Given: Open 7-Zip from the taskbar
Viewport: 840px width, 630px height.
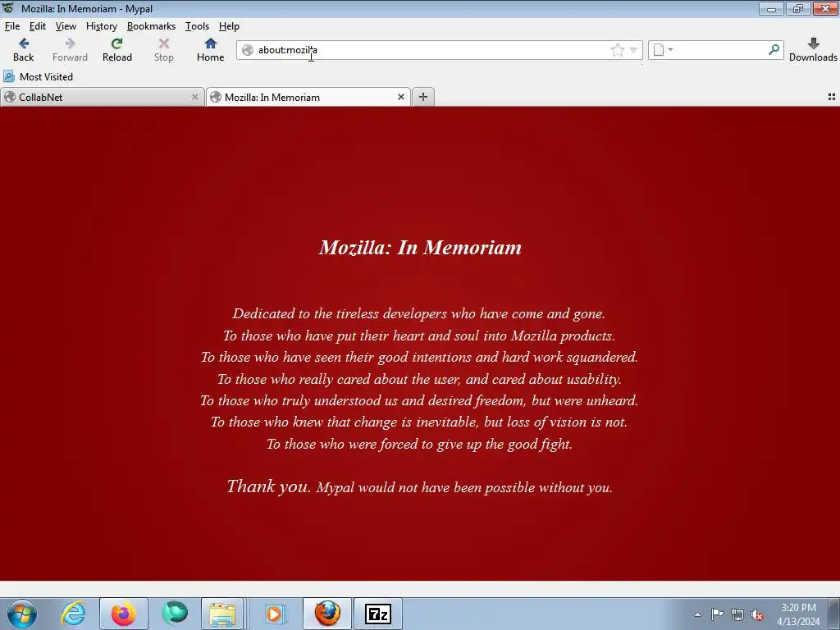Looking at the screenshot, I should coord(377,614).
